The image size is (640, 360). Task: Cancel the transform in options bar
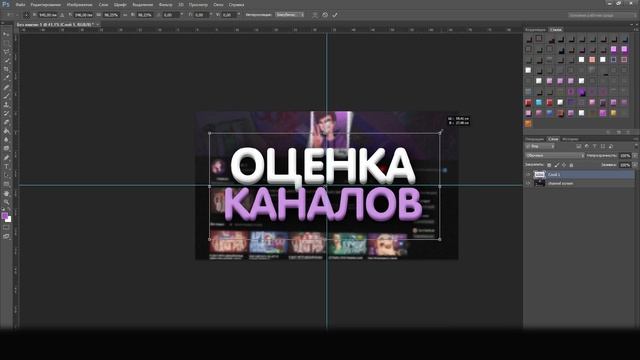(325, 15)
